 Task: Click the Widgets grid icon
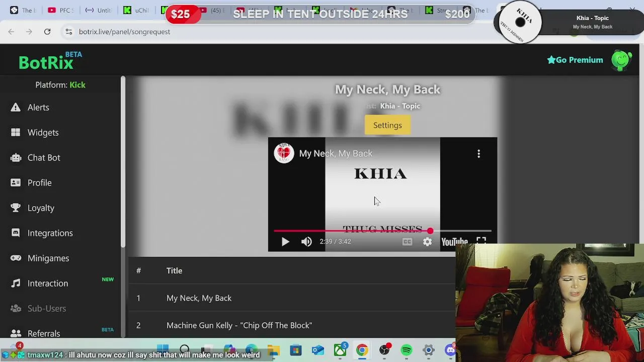click(x=16, y=132)
